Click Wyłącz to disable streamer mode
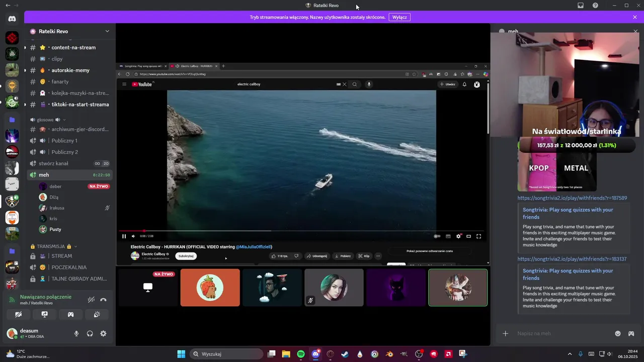This screenshot has height=362, width=644. coord(399,17)
